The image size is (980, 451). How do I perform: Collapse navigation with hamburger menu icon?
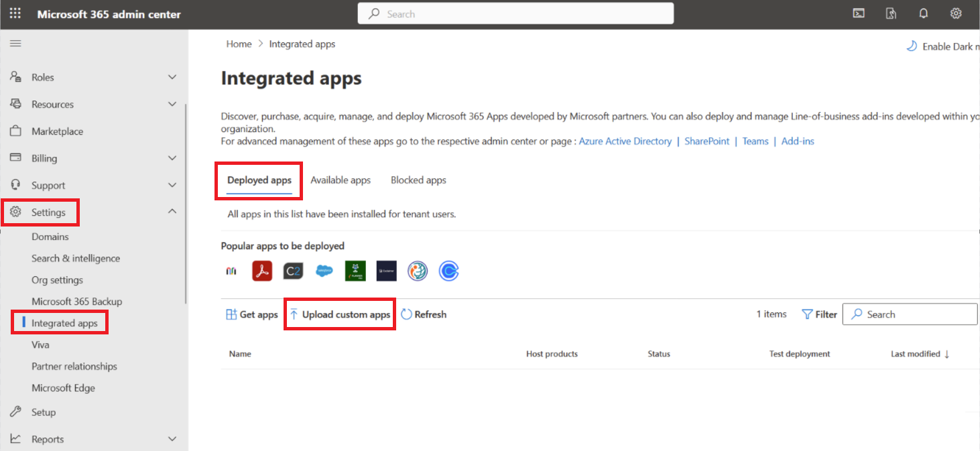click(x=15, y=44)
